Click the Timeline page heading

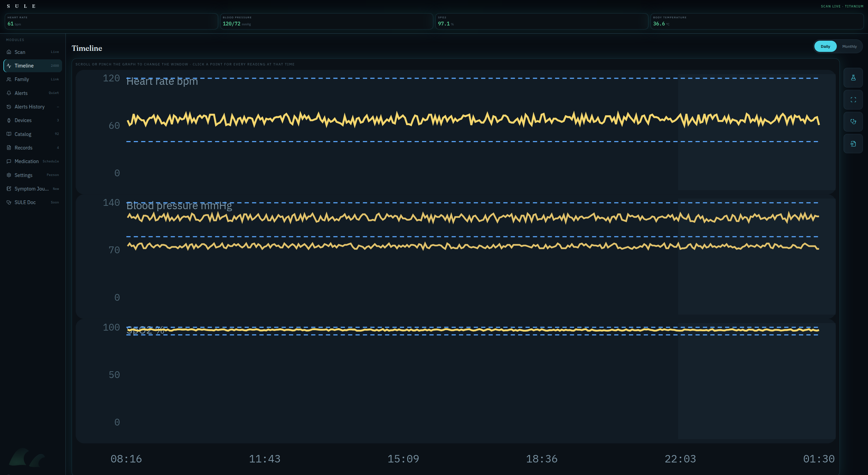(x=87, y=48)
